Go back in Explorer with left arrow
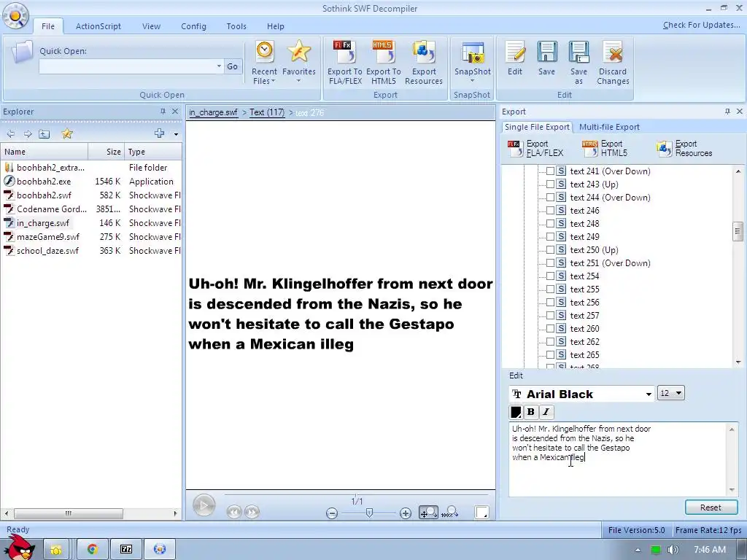 point(10,134)
